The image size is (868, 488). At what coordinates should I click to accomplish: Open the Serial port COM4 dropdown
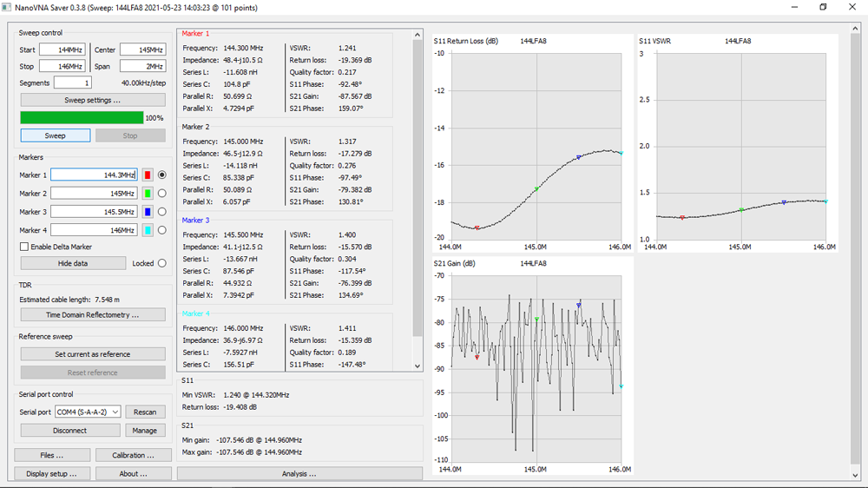[x=88, y=412]
